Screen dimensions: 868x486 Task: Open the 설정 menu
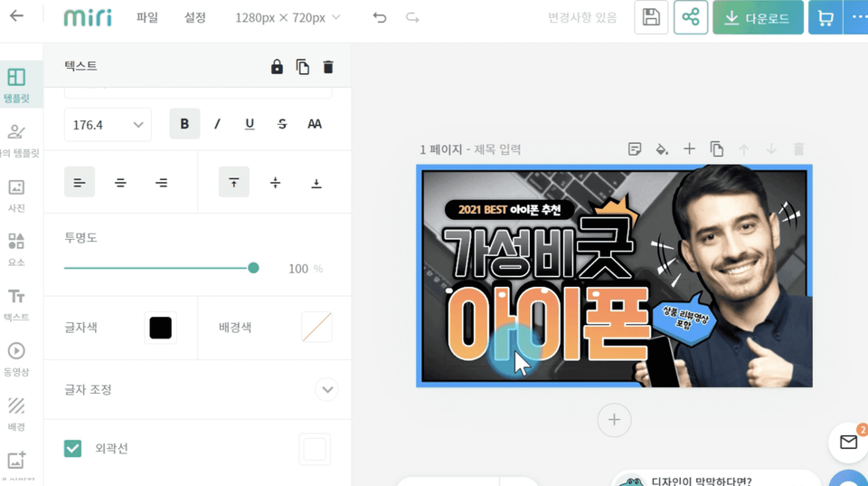point(195,18)
